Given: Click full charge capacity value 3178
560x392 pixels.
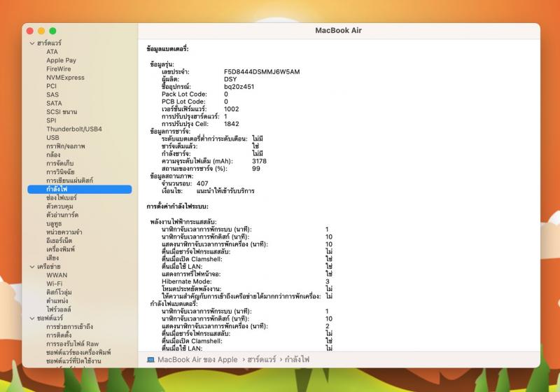Looking at the screenshot, I should point(259,161).
